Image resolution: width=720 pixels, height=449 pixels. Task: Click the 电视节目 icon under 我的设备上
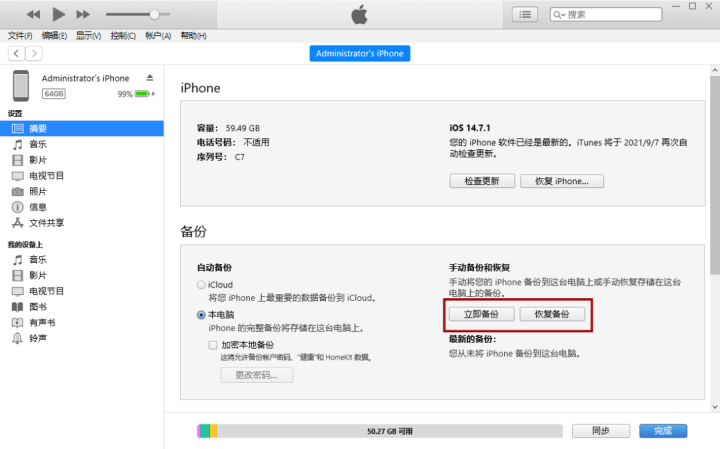(x=17, y=291)
